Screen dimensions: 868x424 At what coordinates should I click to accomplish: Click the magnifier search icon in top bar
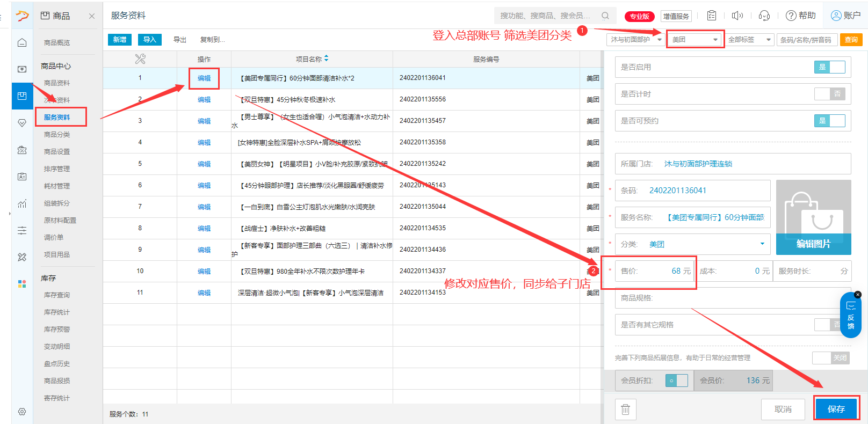(605, 16)
